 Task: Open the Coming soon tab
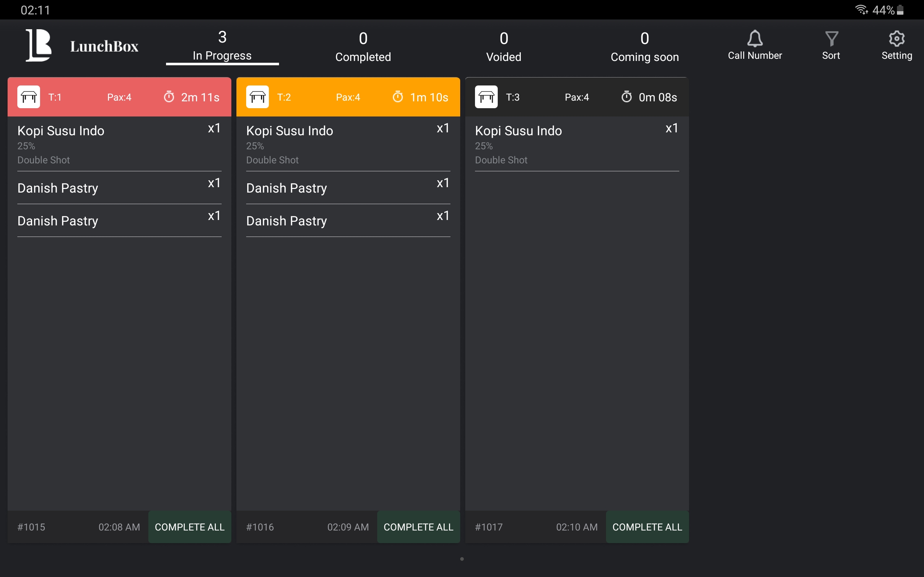(645, 47)
